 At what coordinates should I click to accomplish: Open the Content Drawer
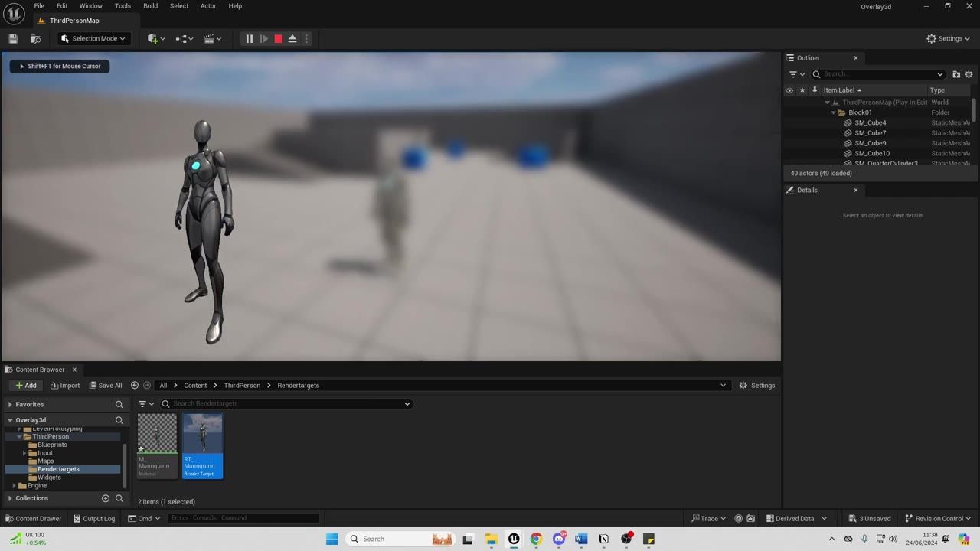click(x=33, y=518)
